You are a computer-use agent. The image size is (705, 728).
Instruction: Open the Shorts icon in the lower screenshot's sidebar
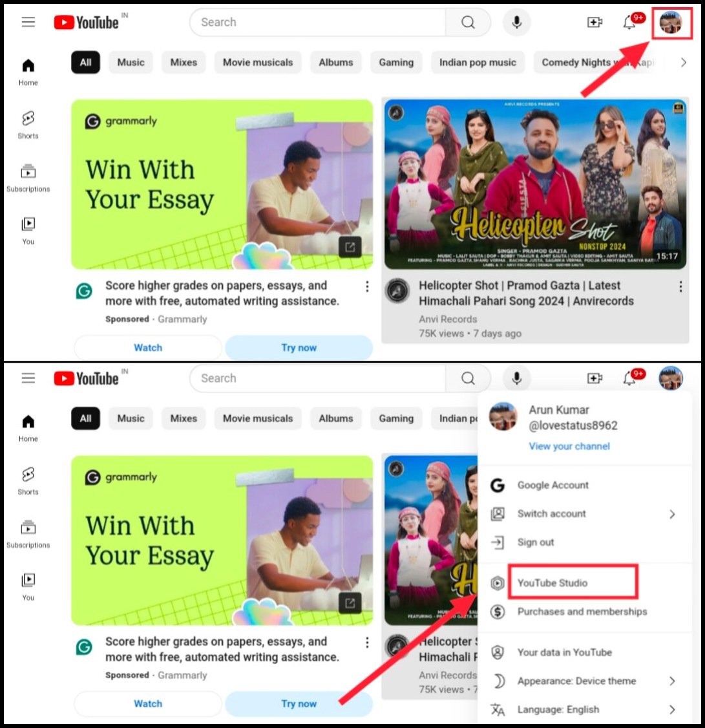(x=28, y=475)
